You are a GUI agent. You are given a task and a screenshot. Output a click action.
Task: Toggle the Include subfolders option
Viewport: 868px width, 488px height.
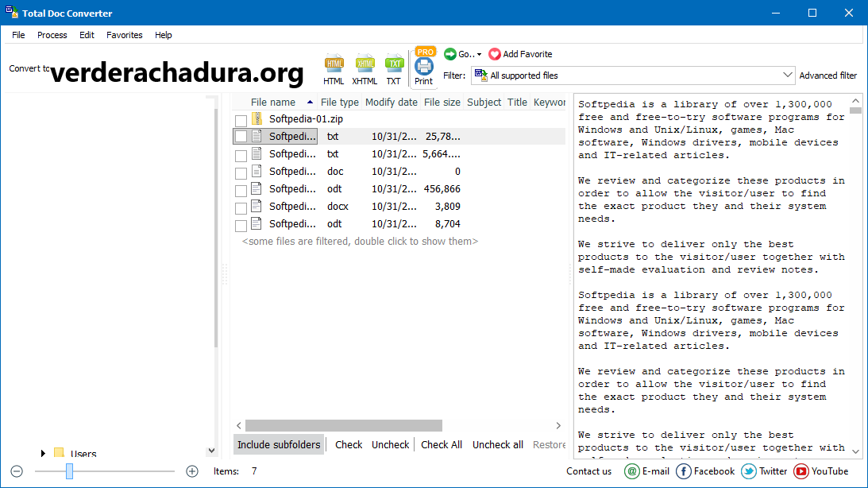(x=279, y=444)
